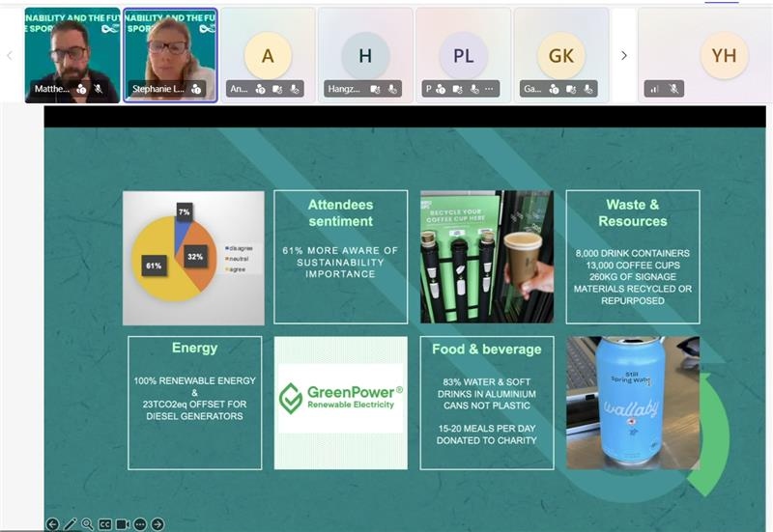Click Matthew's attendee role icon
The width and height of the screenshot is (773, 532).
[x=81, y=89]
